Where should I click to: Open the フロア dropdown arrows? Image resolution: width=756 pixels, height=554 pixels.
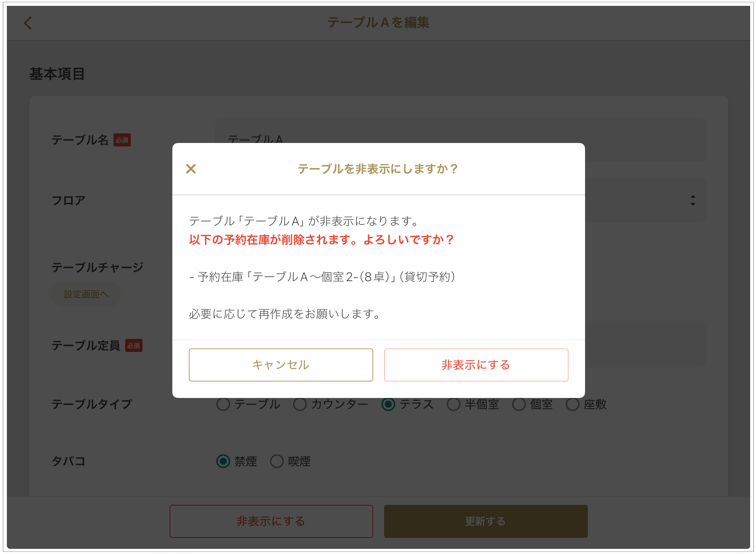tap(693, 200)
